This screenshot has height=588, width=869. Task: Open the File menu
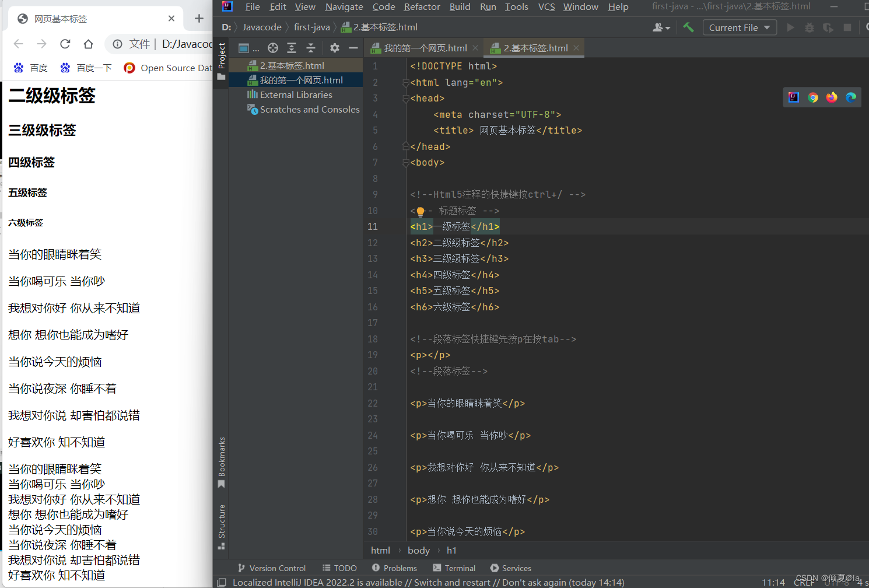click(x=253, y=6)
